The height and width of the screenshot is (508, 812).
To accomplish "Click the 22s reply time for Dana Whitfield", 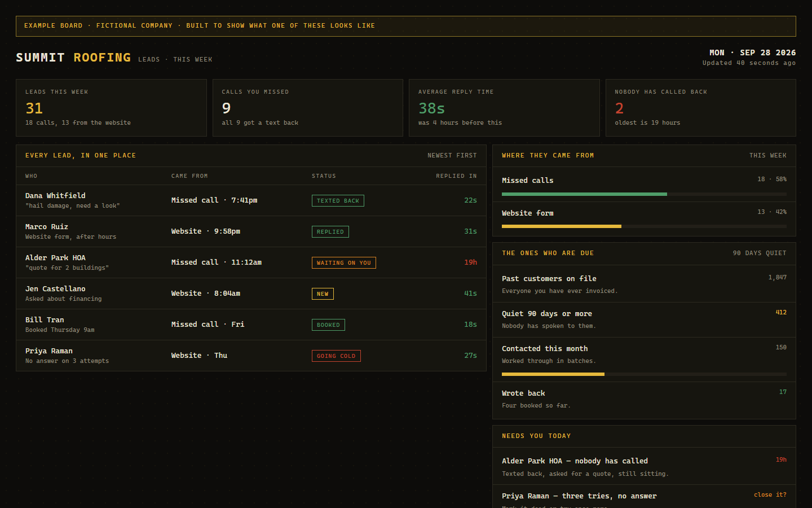I will pyautogui.click(x=470, y=200).
